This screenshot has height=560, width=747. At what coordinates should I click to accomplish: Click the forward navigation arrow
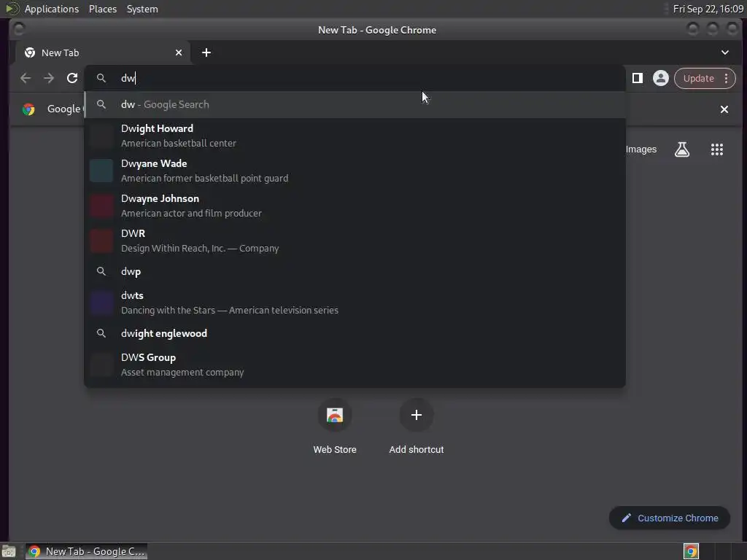click(49, 78)
